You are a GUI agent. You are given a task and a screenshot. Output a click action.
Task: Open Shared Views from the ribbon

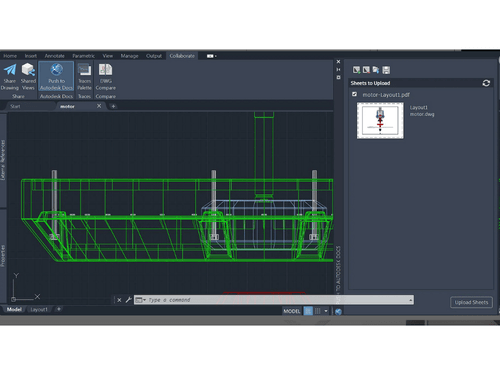pos(28,77)
